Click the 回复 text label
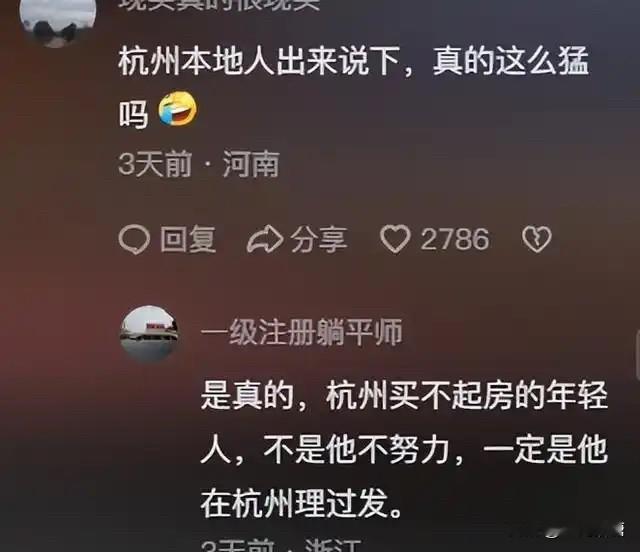This screenshot has height=552, width=640. coord(188,239)
